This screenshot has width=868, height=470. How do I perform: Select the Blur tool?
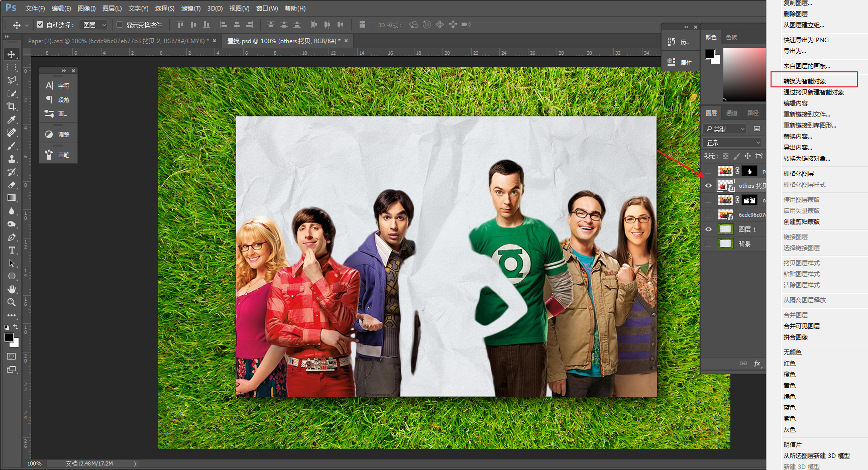[x=11, y=211]
